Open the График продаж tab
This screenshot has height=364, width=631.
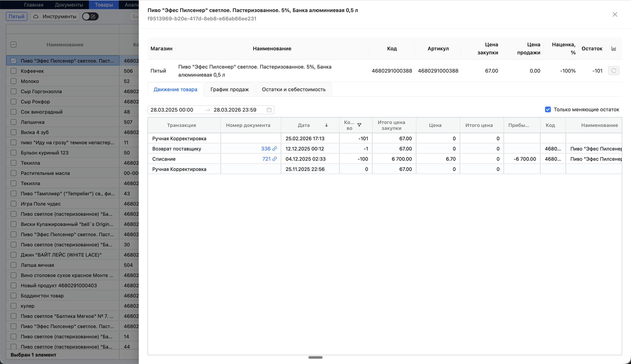tap(230, 90)
